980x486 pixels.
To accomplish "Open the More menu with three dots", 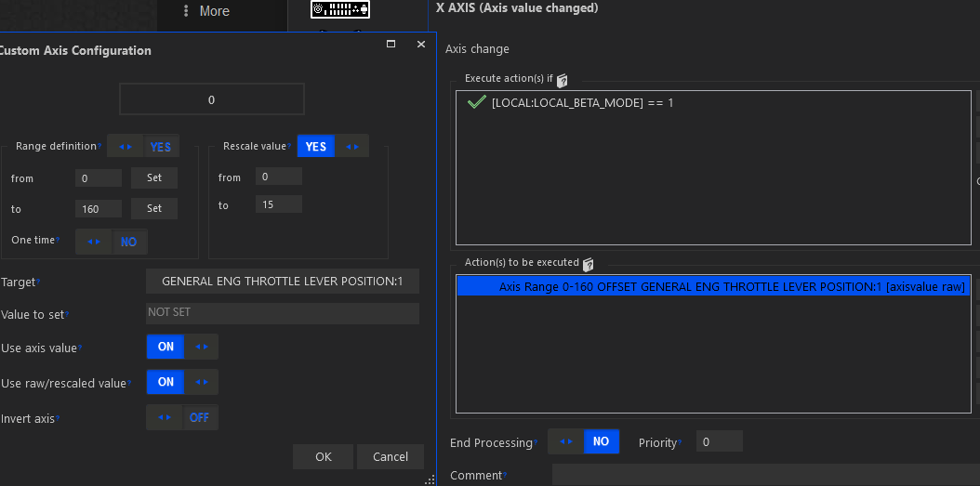I will point(206,11).
